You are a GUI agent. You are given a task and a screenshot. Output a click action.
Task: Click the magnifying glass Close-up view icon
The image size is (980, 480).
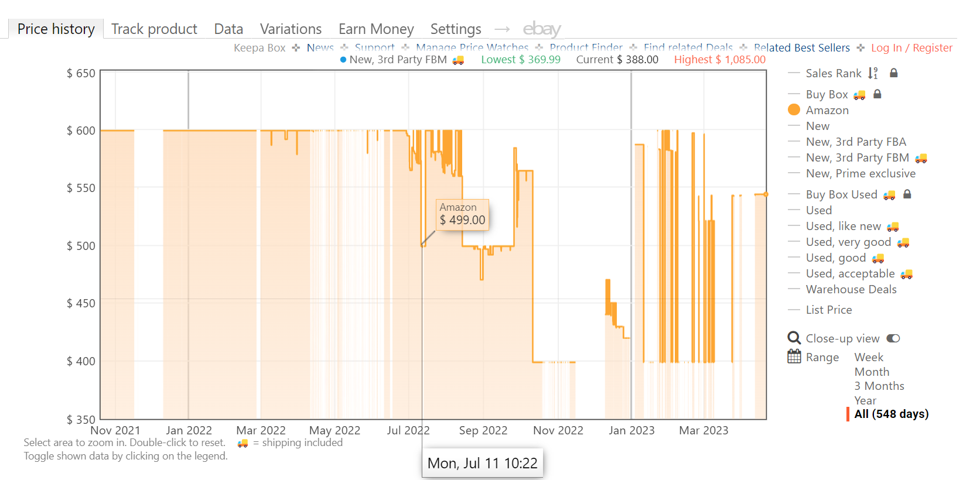pos(794,338)
